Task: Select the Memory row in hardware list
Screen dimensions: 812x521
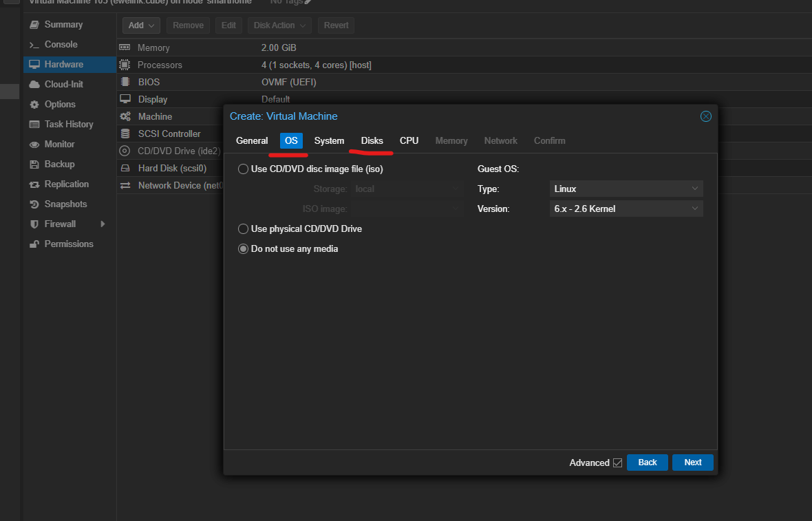Action: tap(186, 48)
